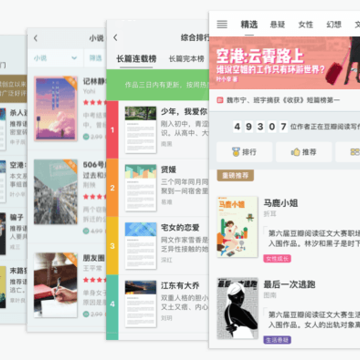Tap the orange ribbon on the 记林静 cover
This screenshot has height=360, width=360.
click(71, 82)
